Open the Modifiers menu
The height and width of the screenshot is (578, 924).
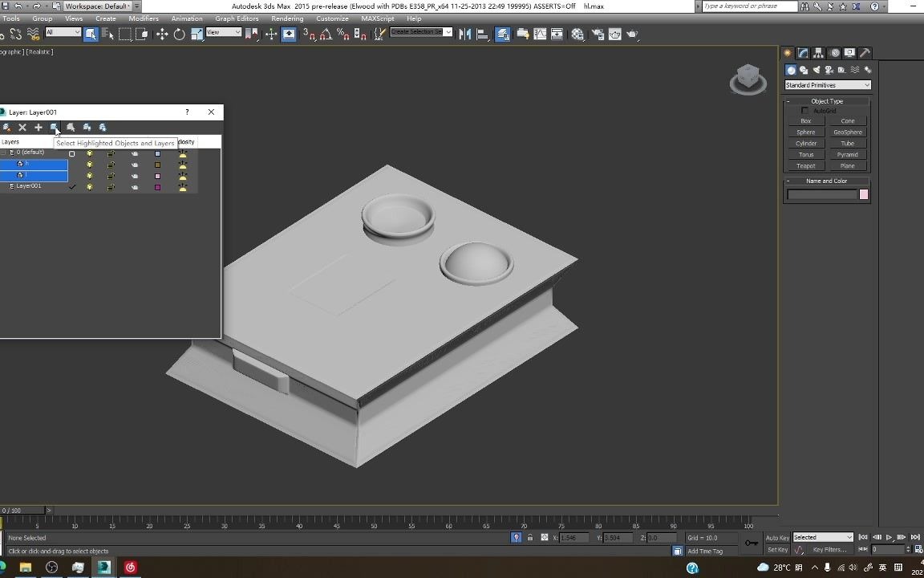(x=144, y=18)
